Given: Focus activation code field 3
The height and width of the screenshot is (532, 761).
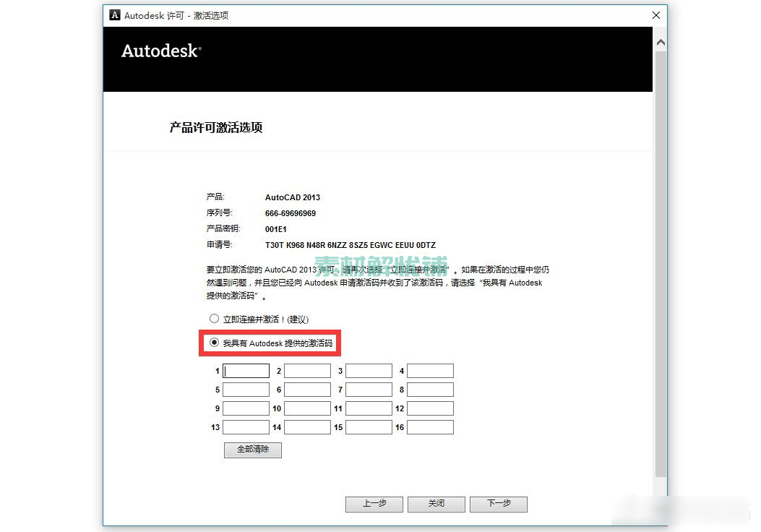Looking at the screenshot, I should tap(369, 371).
